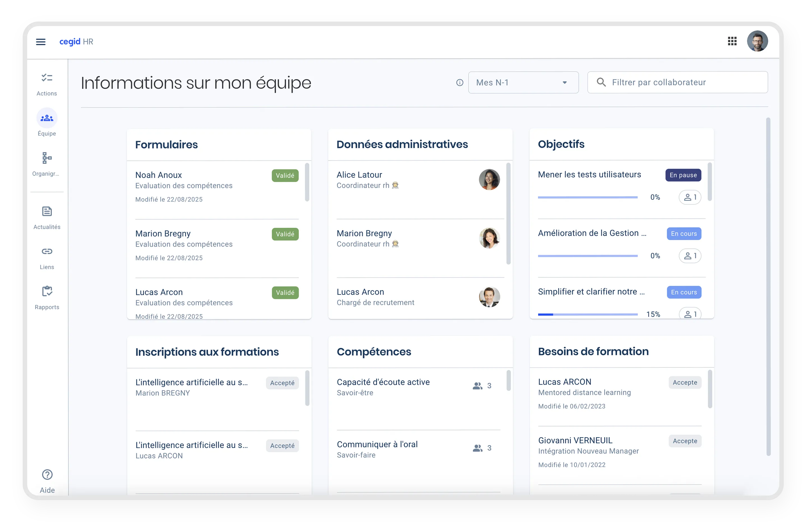Click the En pause status badge
807x532 pixels.
pos(683,175)
